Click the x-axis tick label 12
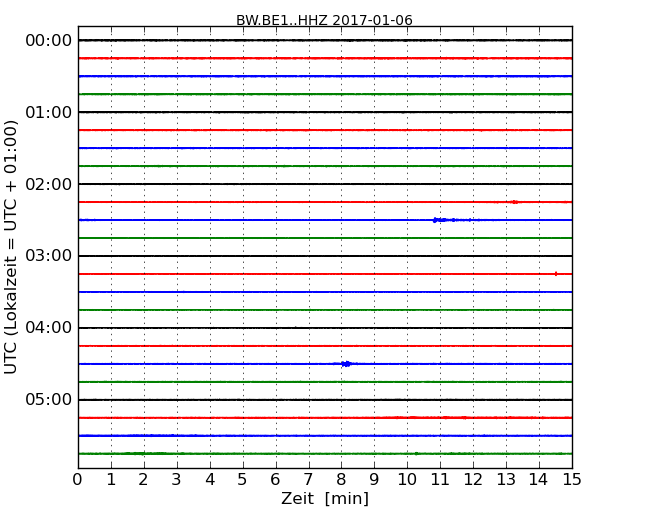Image resolution: width=650 pixels, height=520 pixels. tap(473, 480)
